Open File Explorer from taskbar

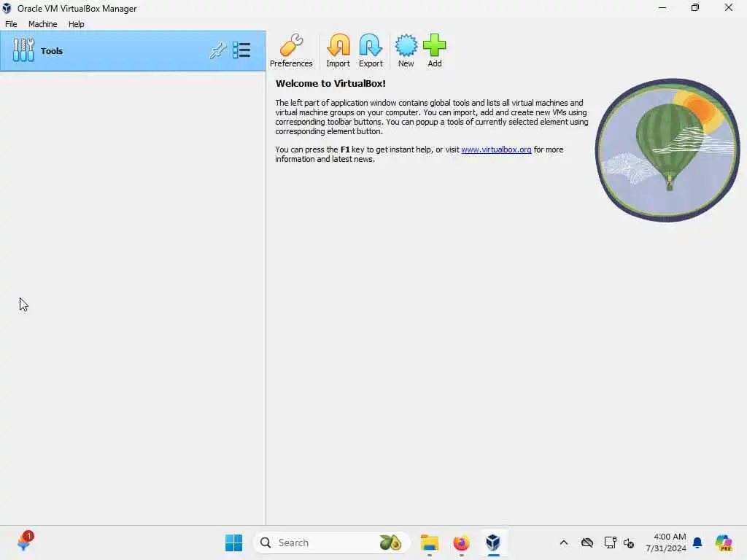429,542
